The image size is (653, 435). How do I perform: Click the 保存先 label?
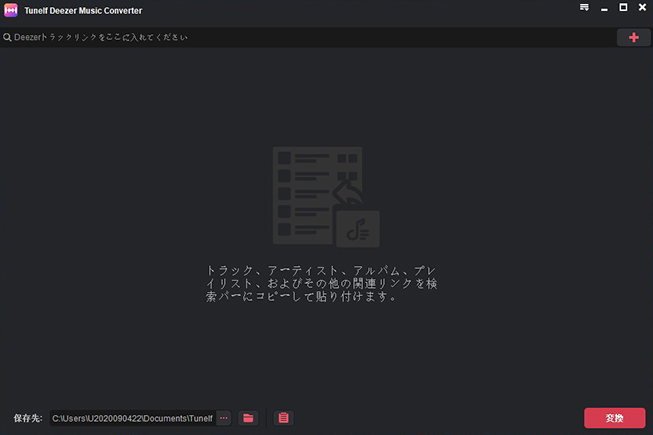pos(28,418)
